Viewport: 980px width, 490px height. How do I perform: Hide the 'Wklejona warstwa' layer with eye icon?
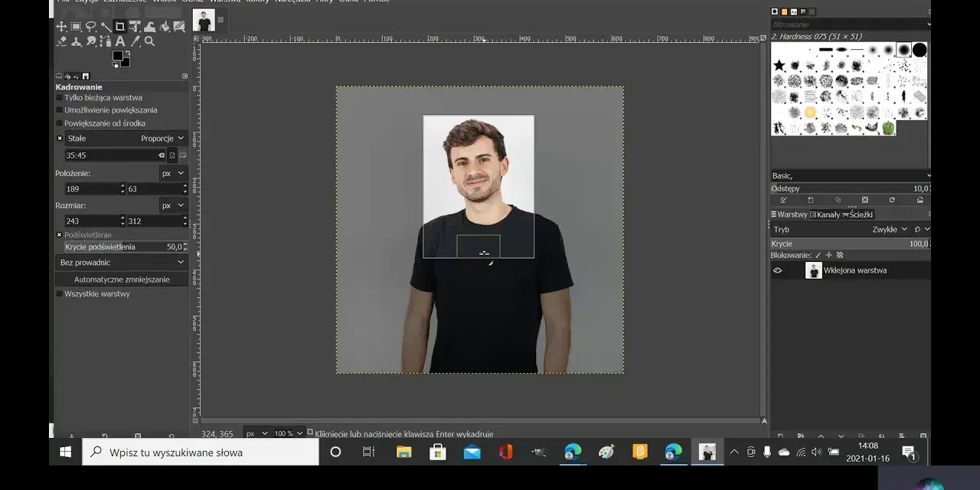pyautogui.click(x=778, y=270)
